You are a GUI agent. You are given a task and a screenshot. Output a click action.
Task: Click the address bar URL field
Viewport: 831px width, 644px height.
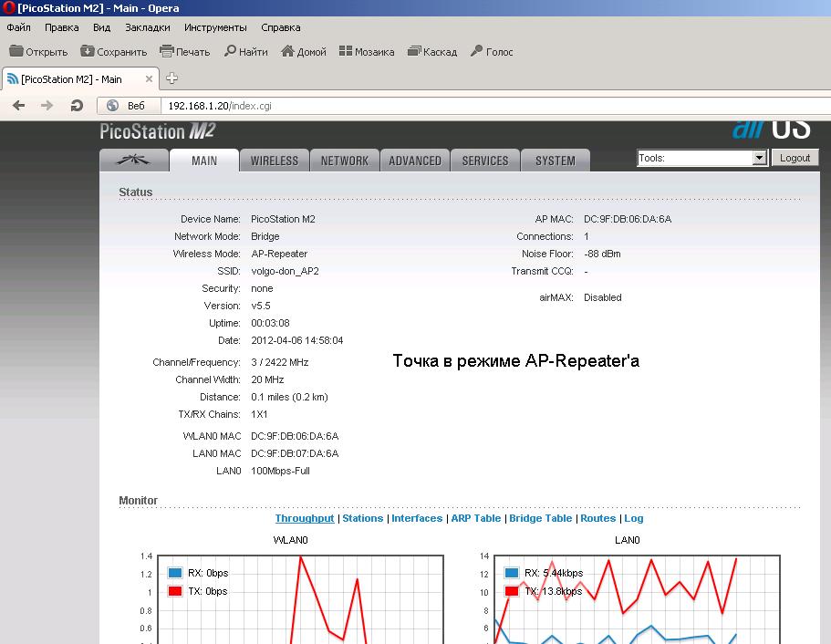[497, 106]
